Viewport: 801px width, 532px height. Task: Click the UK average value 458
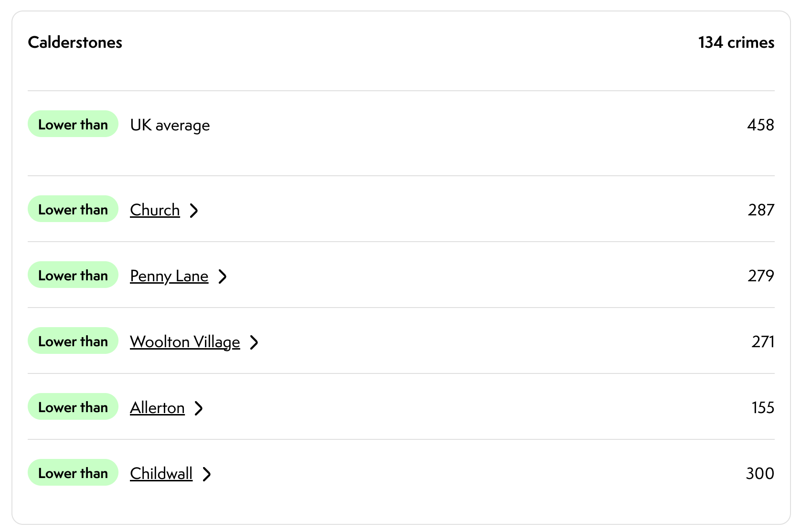[x=760, y=125]
